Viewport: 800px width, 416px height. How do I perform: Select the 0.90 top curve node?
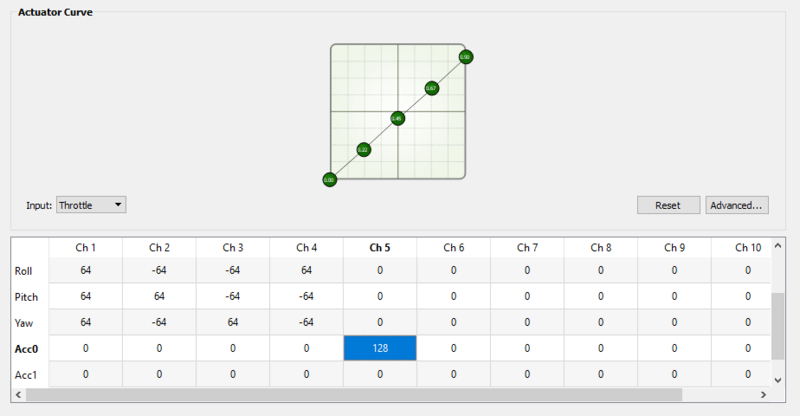pyautogui.click(x=465, y=57)
